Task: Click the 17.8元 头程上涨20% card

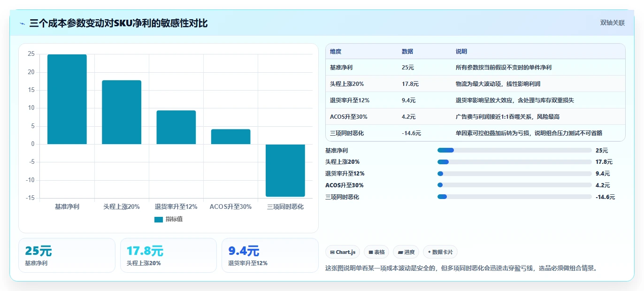Action: pos(169,255)
